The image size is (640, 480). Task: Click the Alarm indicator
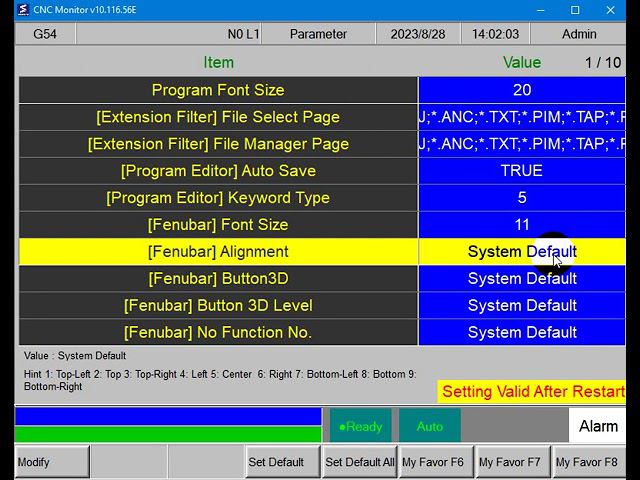pyautogui.click(x=598, y=426)
